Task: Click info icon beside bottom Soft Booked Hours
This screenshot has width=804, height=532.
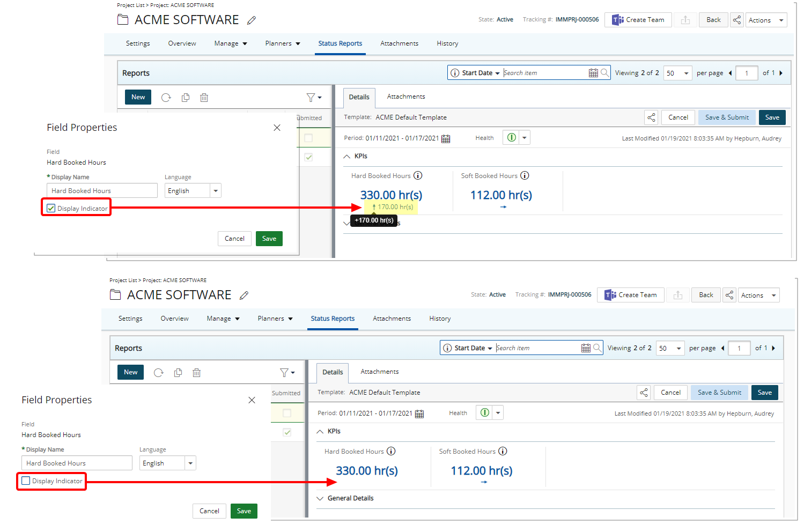Action: [x=503, y=451]
